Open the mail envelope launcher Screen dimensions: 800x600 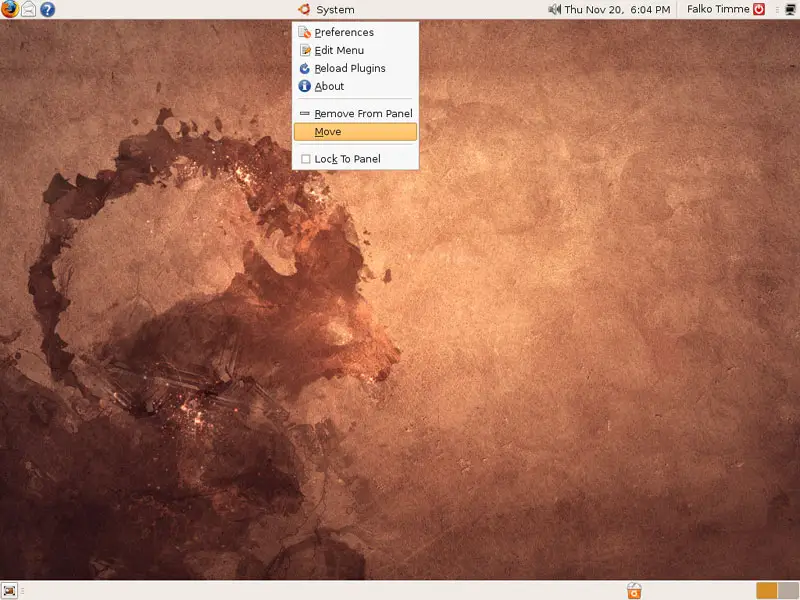29,10
